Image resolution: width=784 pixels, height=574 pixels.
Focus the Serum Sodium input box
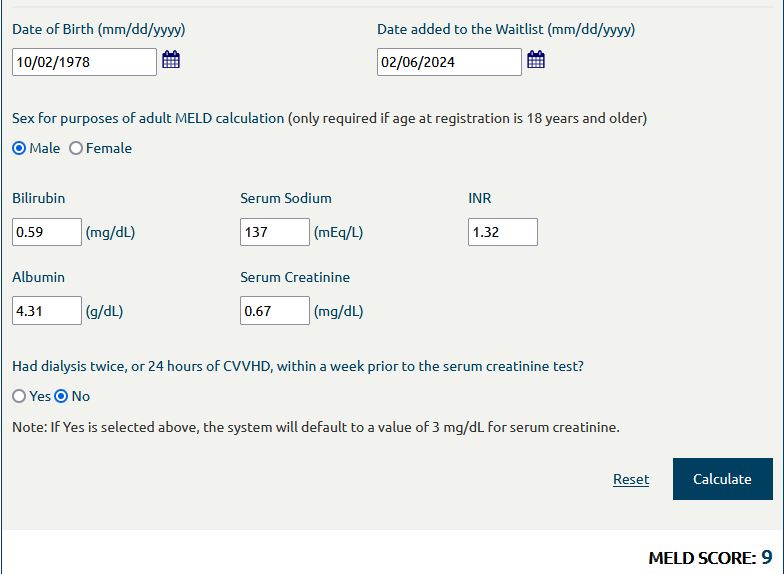275,232
